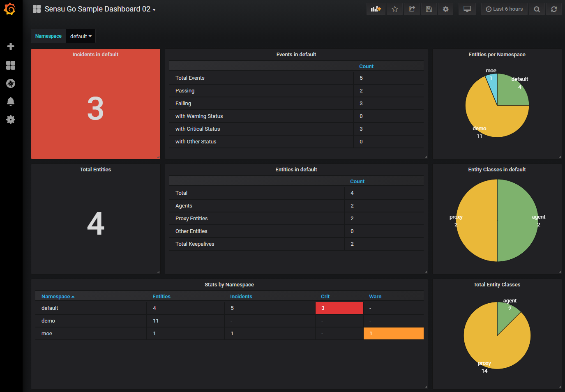Open the Entities in default panel title menu
Screen dimensions: 565x392
[x=296, y=170]
